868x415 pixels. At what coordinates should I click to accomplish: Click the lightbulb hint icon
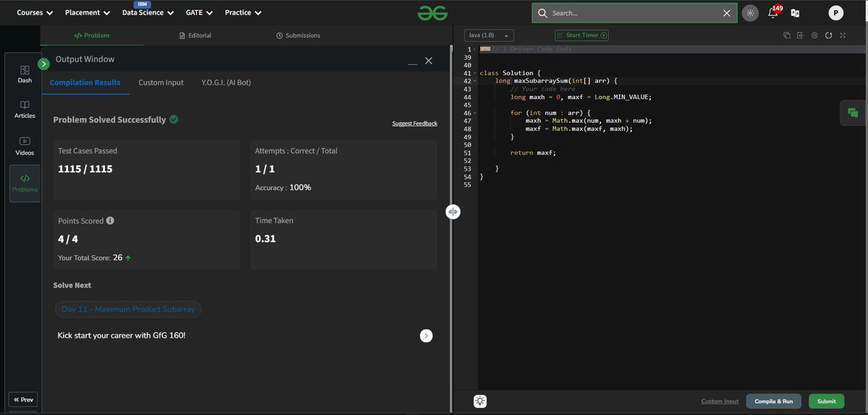[x=480, y=401]
